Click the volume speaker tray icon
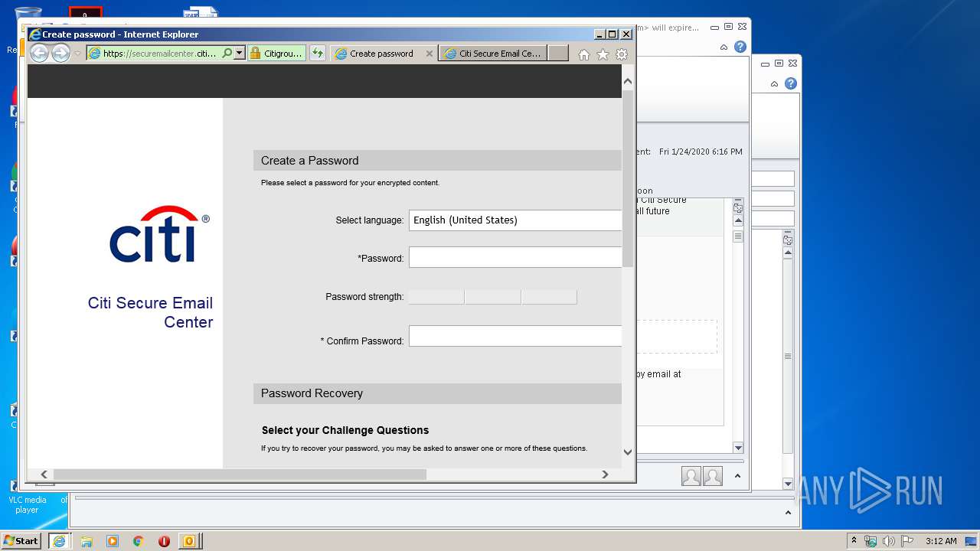 pyautogui.click(x=888, y=541)
